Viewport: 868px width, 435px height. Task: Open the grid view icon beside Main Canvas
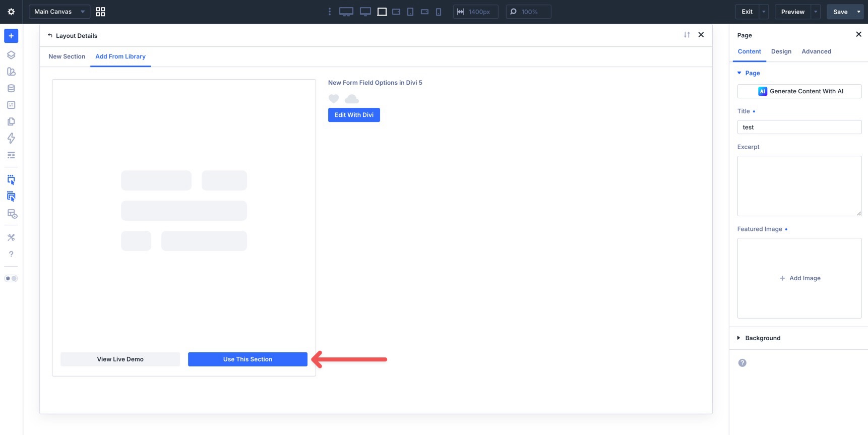tap(100, 12)
